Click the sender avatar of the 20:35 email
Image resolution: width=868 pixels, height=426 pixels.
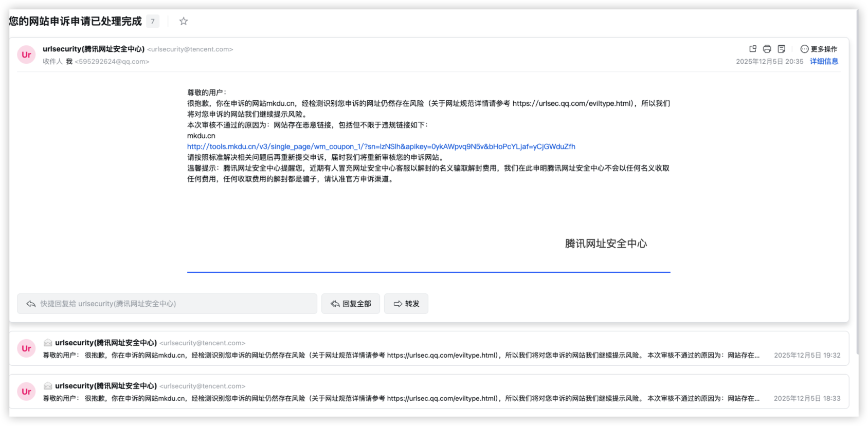pos(26,54)
